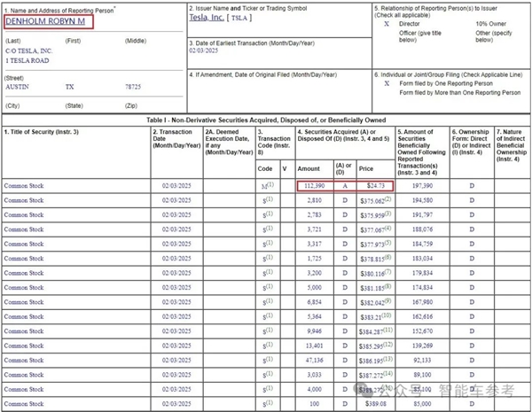532x412 pixels.
Task: Select the 197,390 beneficially owned amount
Action: click(422, 186)
